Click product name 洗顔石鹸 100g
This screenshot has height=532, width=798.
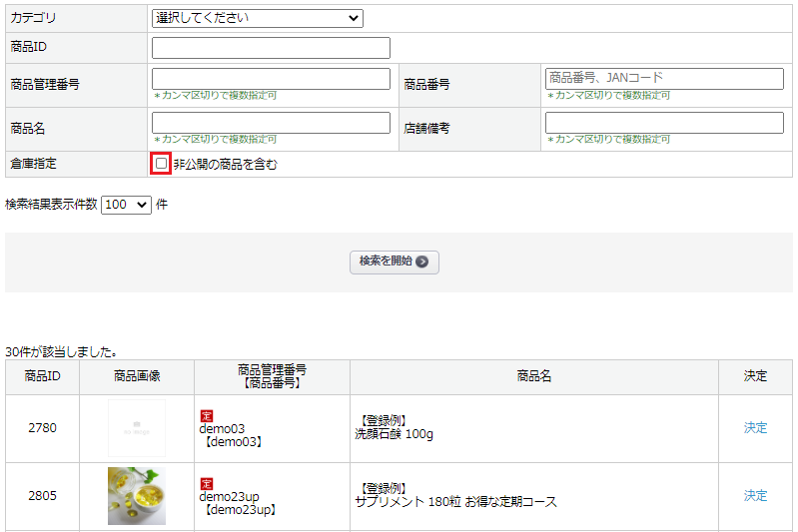(394, 434)
